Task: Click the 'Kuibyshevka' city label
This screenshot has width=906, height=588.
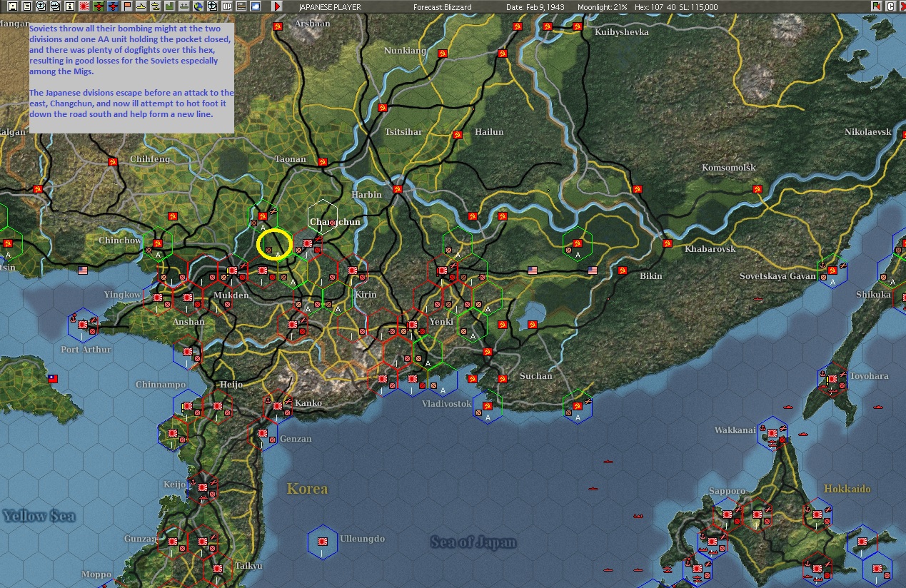Action: [x=622, y=32]
